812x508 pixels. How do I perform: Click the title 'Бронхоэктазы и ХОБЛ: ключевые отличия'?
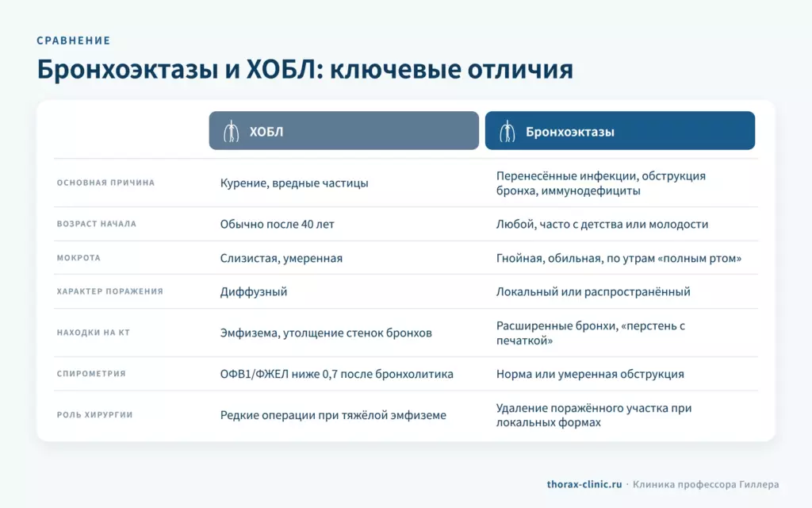click(x=305, y=69)
